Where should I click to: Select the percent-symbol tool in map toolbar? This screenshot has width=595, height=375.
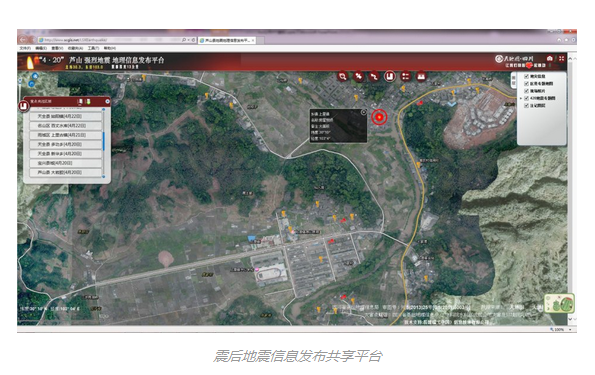[x=358, y=76]
